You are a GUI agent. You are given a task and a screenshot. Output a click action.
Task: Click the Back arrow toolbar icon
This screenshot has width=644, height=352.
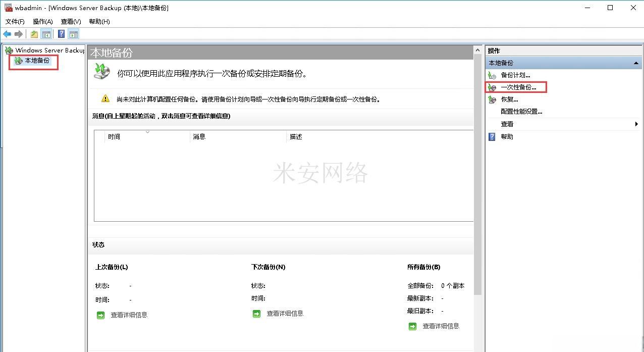point(7,34)
